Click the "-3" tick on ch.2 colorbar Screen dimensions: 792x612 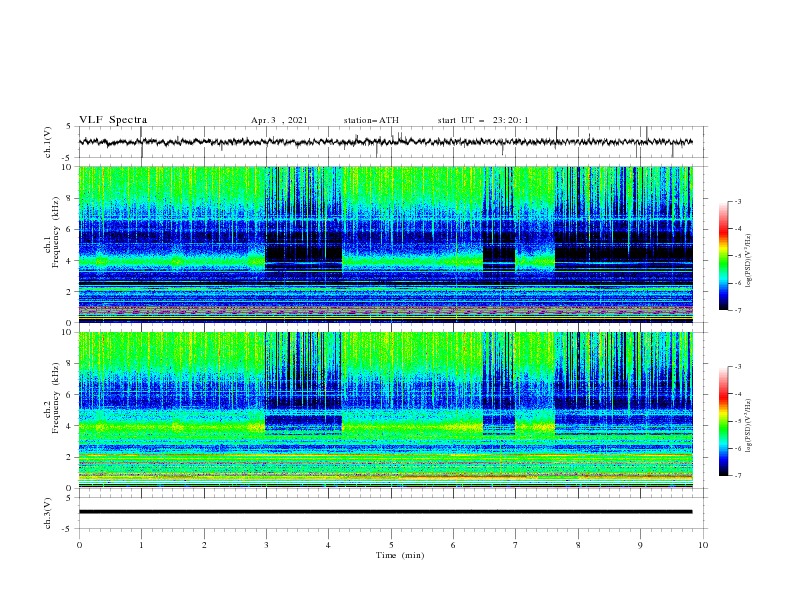pyautogui.click(x=737, y=367)
